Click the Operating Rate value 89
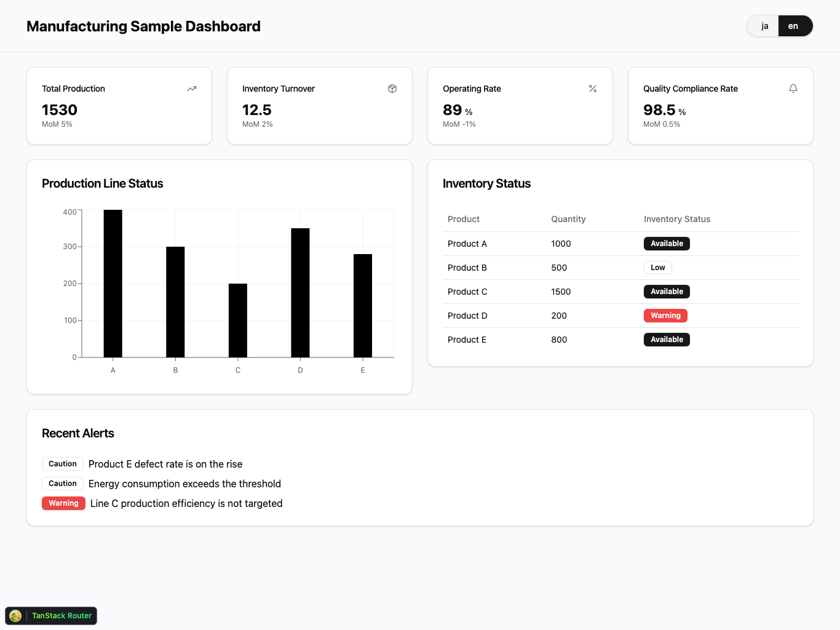Screen dimensions: 840x630 click(452, 110)
